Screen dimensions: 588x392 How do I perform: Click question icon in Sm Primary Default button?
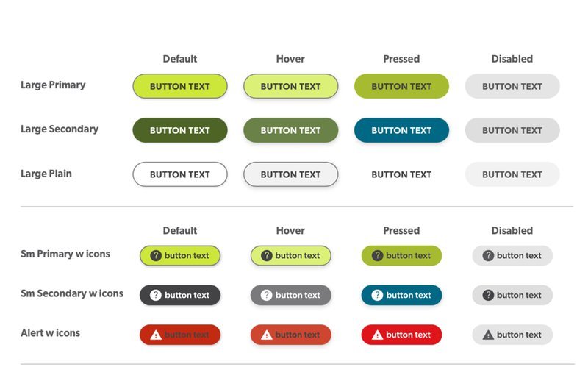[156, 255]
